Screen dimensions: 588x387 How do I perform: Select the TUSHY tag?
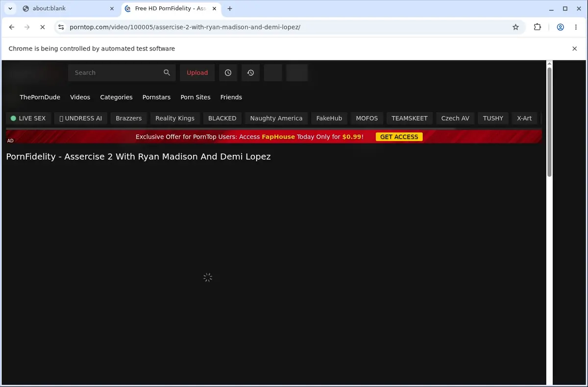[493, 118]
